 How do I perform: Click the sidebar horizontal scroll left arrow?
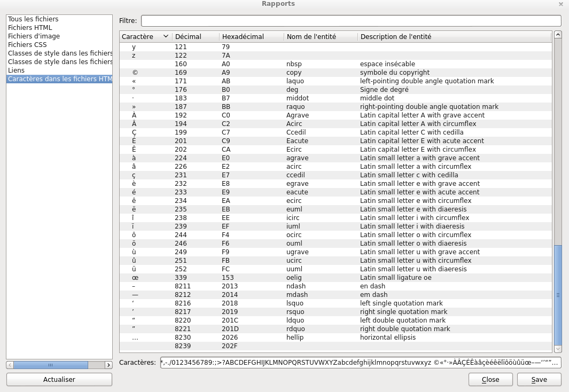coord(10,365)
